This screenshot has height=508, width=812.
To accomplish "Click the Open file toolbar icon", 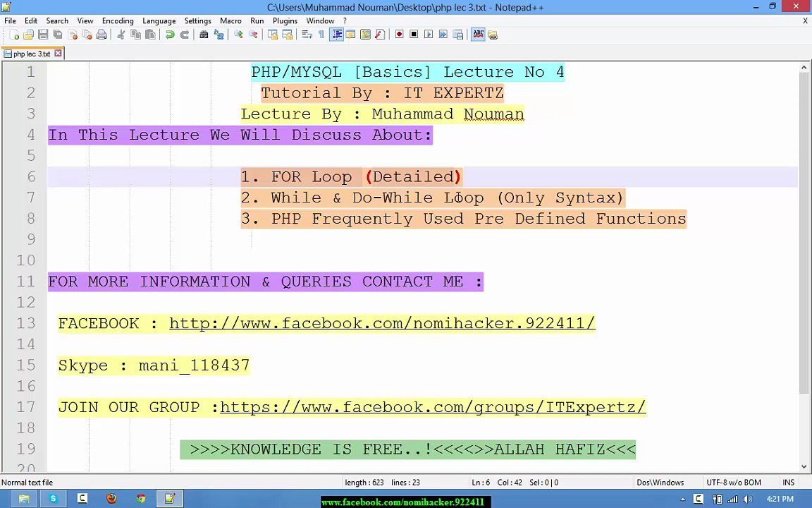I will pos(28,35).
